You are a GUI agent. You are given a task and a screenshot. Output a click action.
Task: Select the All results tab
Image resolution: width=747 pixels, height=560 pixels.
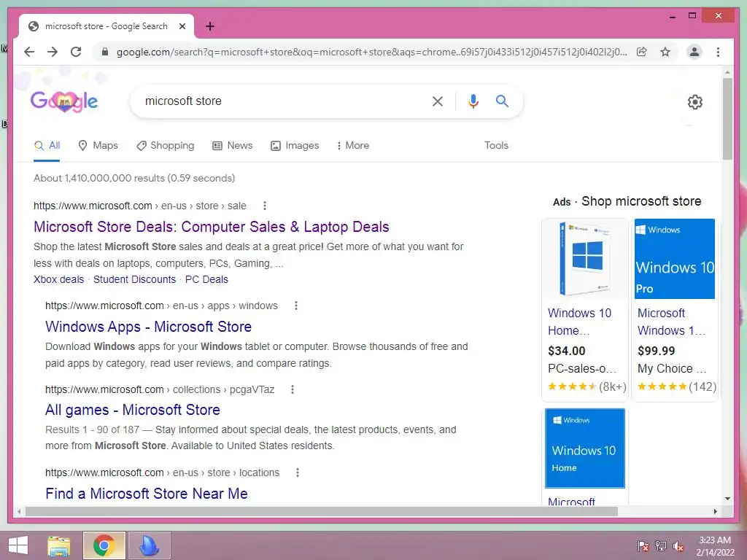[x=47, y=146]
